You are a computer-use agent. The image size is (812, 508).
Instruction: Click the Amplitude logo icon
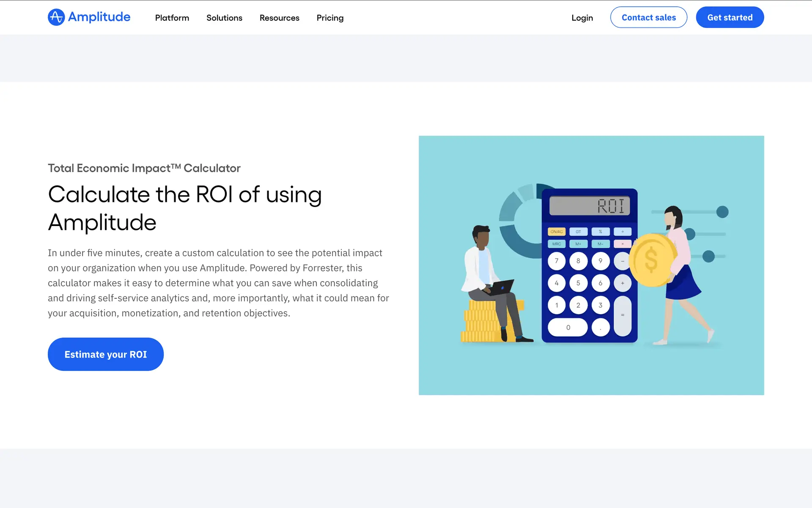coord(56,17)
